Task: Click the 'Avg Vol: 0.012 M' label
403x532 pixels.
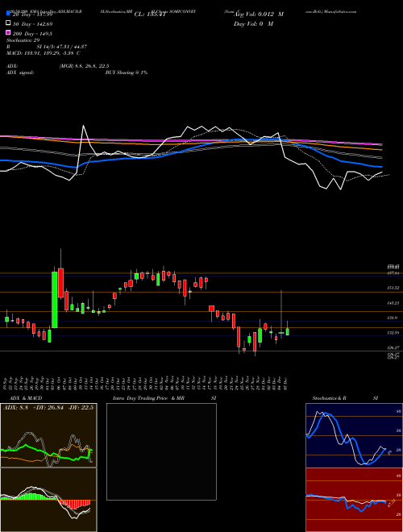Action: (259, 15)
